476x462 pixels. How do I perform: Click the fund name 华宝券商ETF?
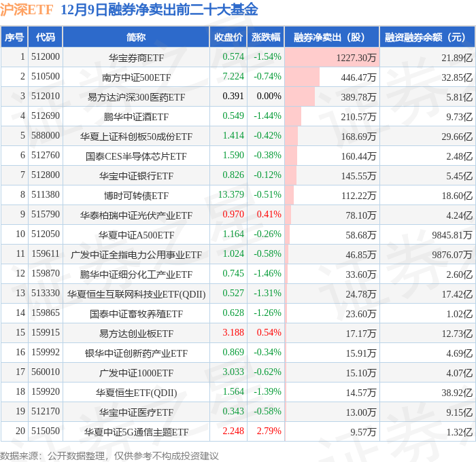tap(136, 58)
